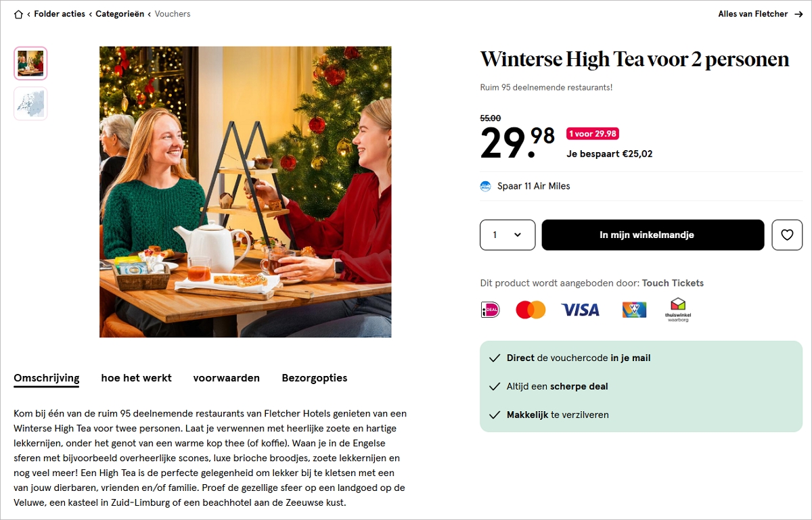Select the map thumbnail image
Screen dimensions: 812x520
[x=30, y=103]
